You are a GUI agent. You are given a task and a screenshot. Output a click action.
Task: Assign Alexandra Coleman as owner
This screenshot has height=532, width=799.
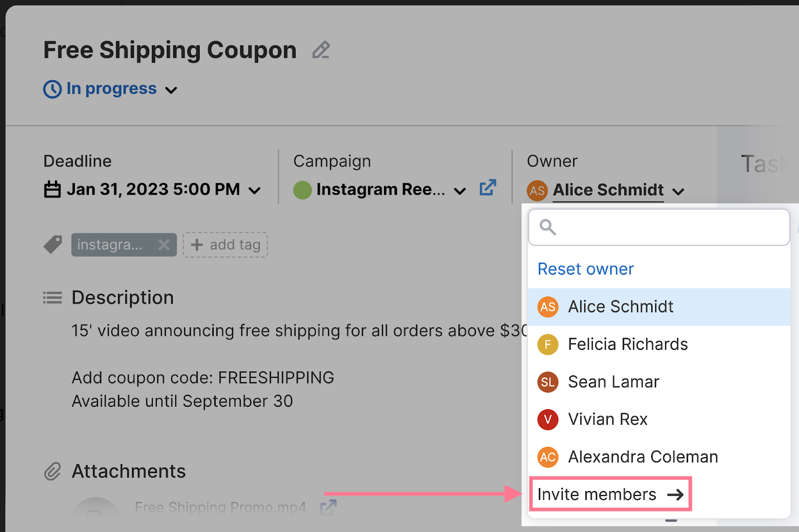point(643,457)
